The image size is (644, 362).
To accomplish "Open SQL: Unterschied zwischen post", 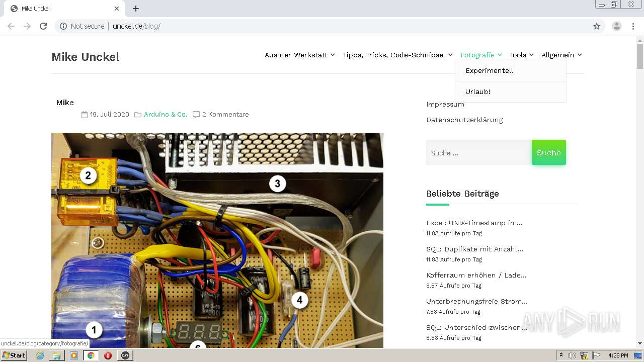I will [x=476, y=327].
